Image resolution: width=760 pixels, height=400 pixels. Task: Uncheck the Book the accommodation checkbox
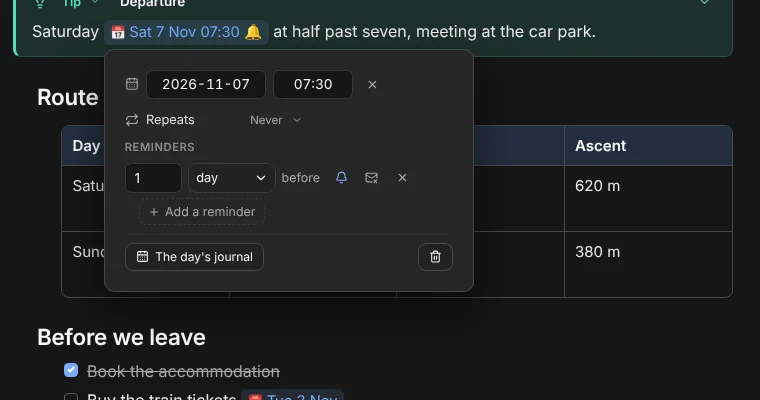[x=71, y=370]
